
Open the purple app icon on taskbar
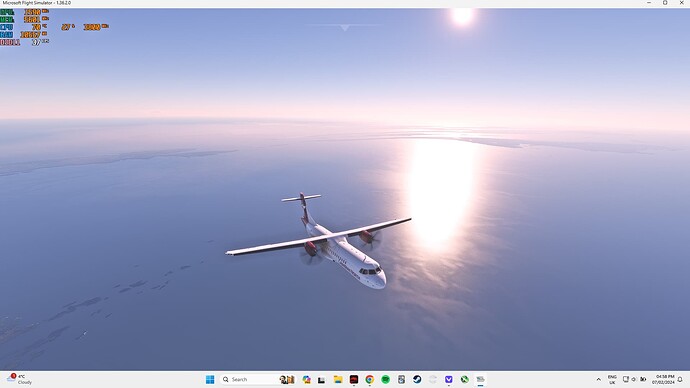pyautogui.click(x=449, y=379)
